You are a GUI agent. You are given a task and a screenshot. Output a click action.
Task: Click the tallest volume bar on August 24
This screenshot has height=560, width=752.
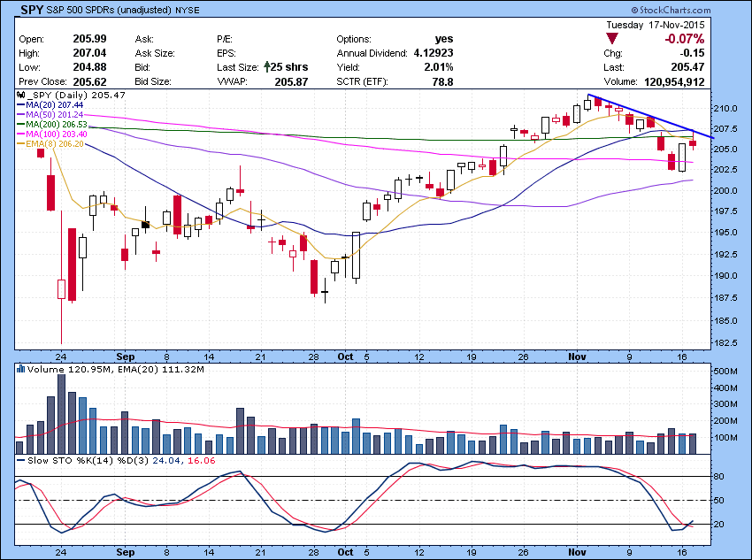pos(61,414)
